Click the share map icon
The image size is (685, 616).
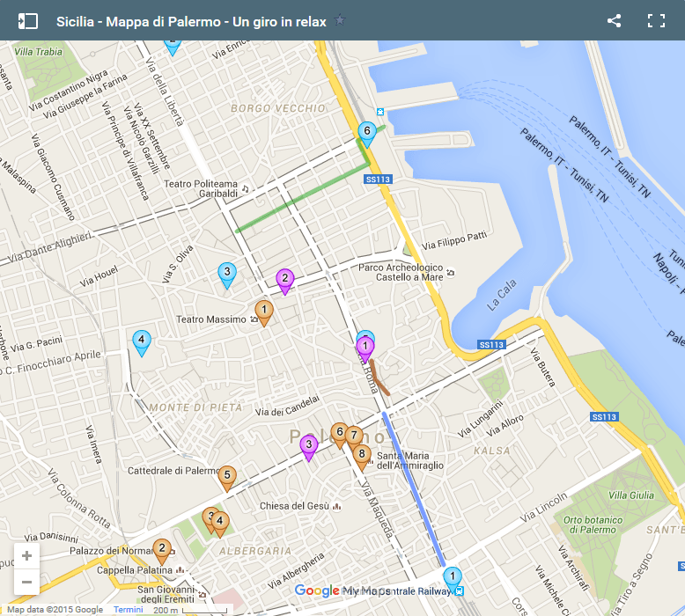[615, 21]
